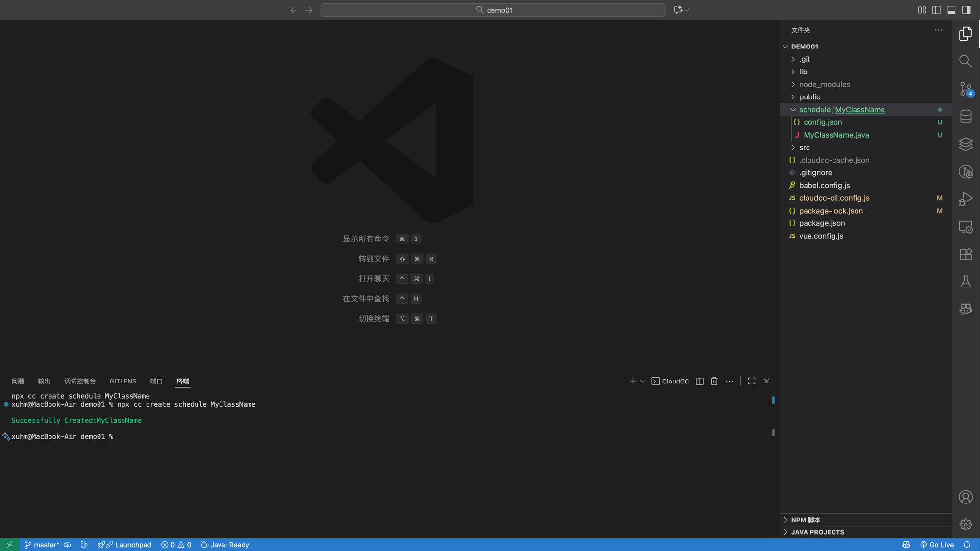
Task: Open the Search view in activity bar
Action: tap(965, 61)
